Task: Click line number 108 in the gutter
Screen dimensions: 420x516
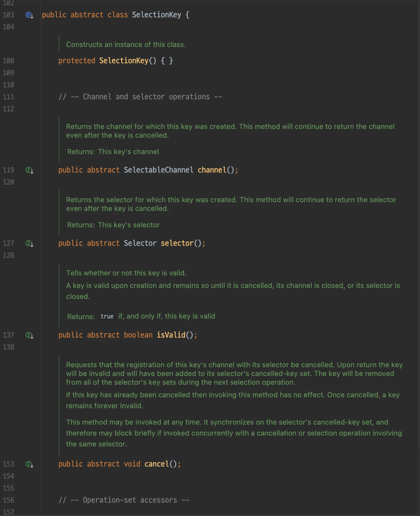Action: pos(8,61)
